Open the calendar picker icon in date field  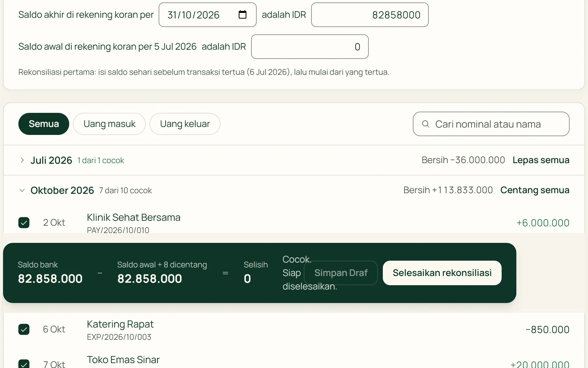[242, 15]
